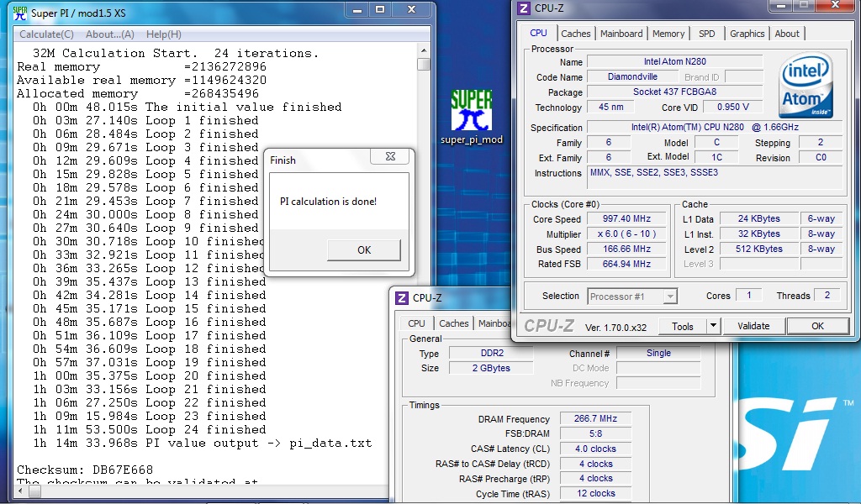Click L1 Inst. 32 KBytes value
The image size is (861, 504).
click(x=759, y=234)
